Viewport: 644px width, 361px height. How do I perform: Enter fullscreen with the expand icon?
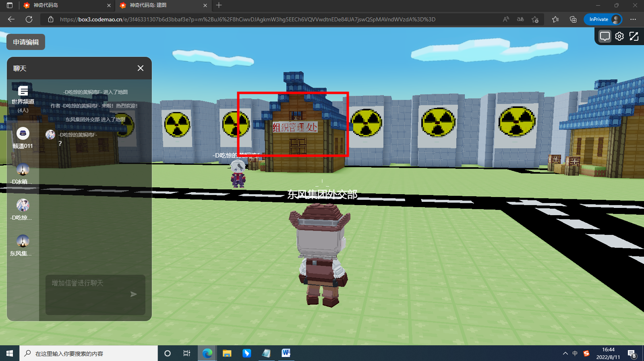[x=634, y=37]
